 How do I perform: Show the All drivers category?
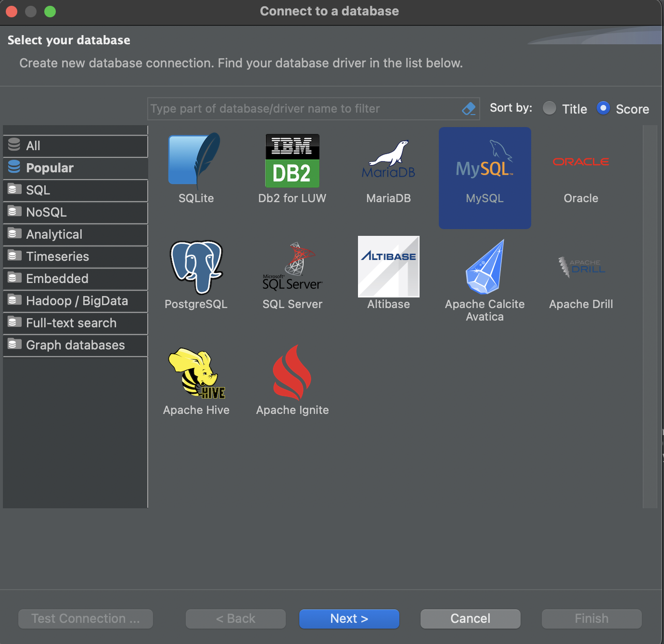tap(76, 146)
